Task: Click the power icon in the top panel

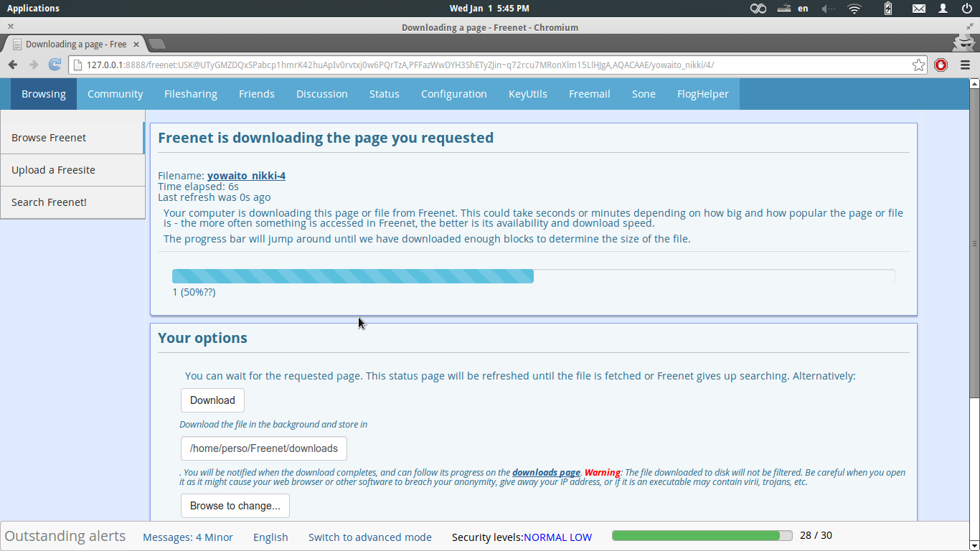Action: (x=966, y=9)
